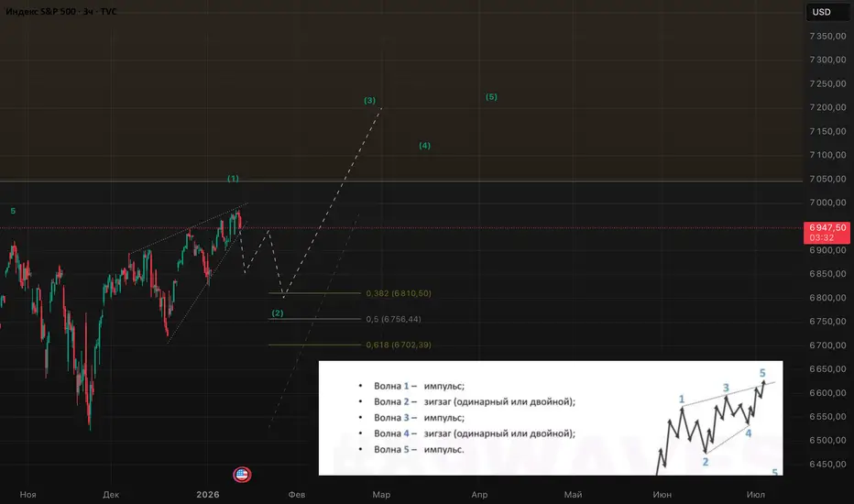
Task: Click the Июн label on time axis
Action: [x=662, y=494]
